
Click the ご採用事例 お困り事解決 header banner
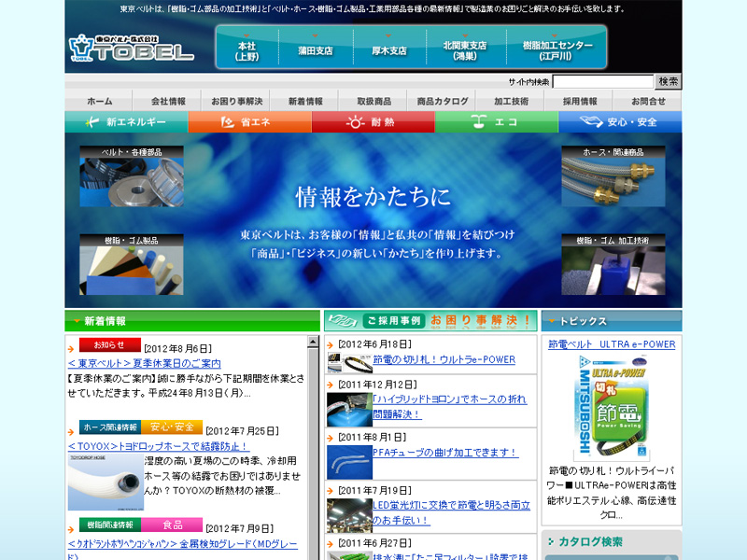click(x=430, y=321)
